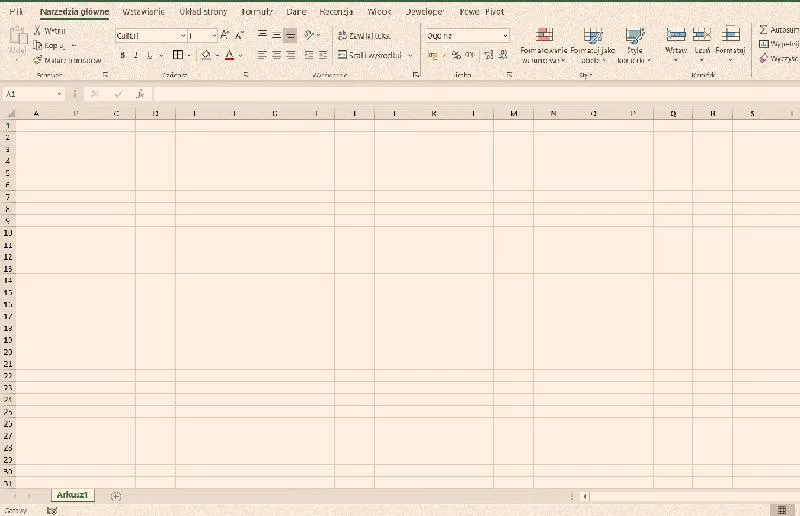800x516 pixels.
Task: Click Wypełnij fill button
Action: tap(779, 44)
